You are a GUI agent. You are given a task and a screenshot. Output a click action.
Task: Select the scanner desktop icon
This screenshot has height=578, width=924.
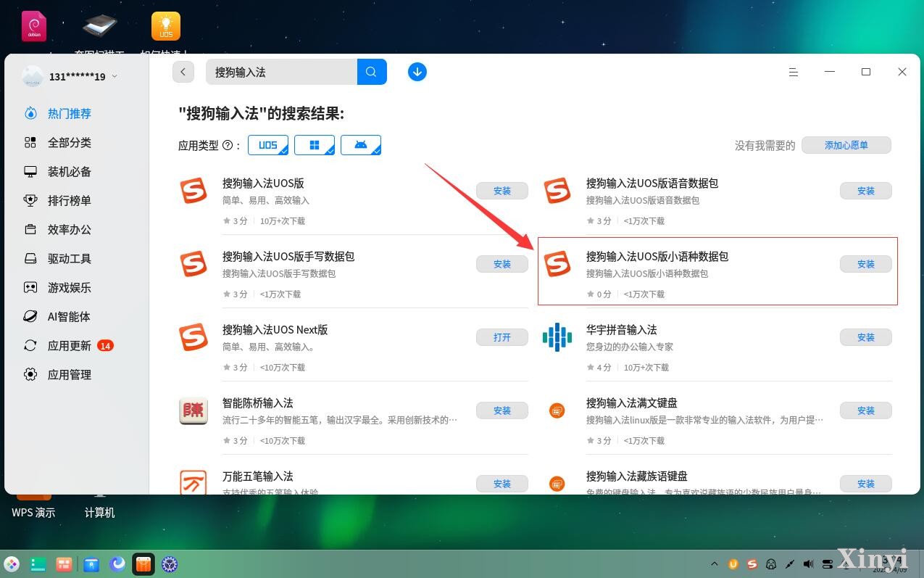(100, 26)
